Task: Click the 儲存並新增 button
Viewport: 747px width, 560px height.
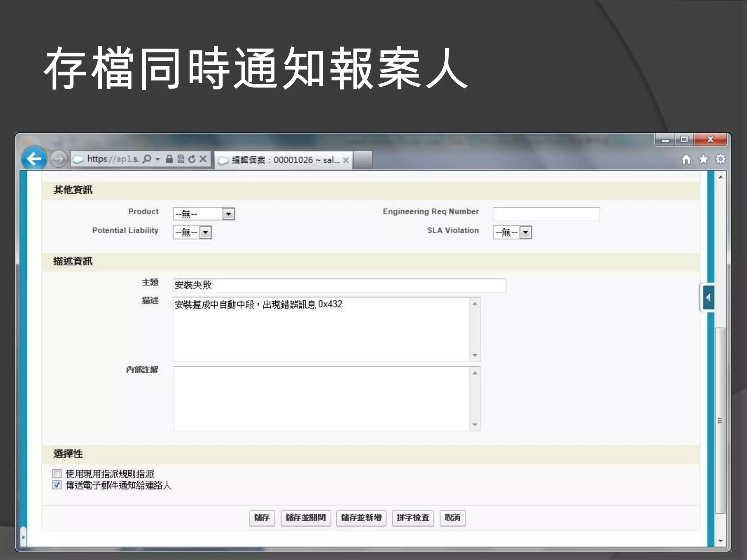Action: [361, 518]
